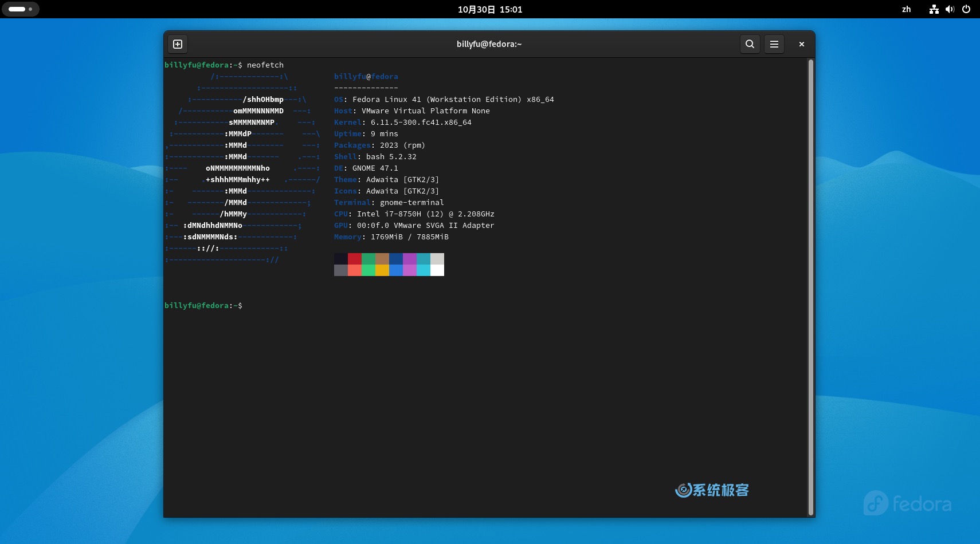Image resolution: width=980 pixels, height=544 pixels.
Task: Click the neofetch command text
Action: click(265, 65)
